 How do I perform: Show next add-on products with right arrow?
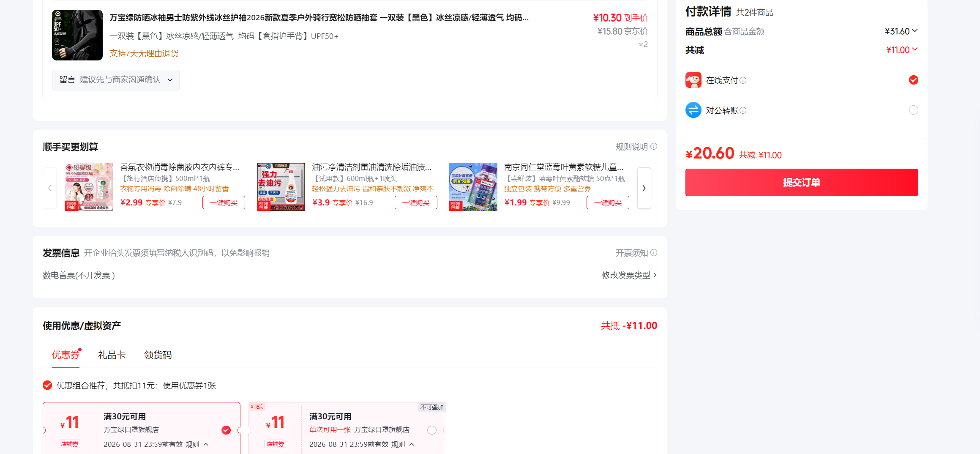644,188
